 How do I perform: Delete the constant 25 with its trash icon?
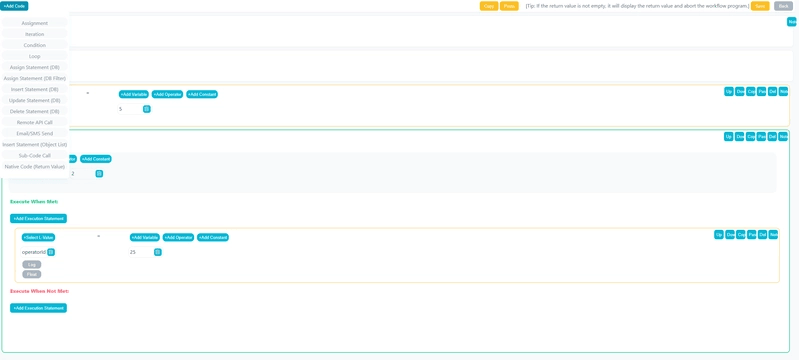(158, 252)
